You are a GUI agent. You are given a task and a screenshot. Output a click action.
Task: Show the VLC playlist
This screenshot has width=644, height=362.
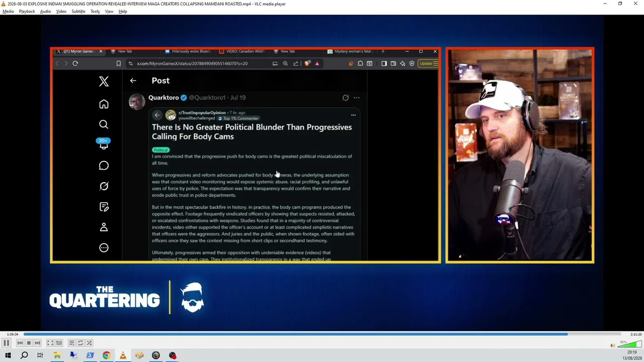(71, 343)
